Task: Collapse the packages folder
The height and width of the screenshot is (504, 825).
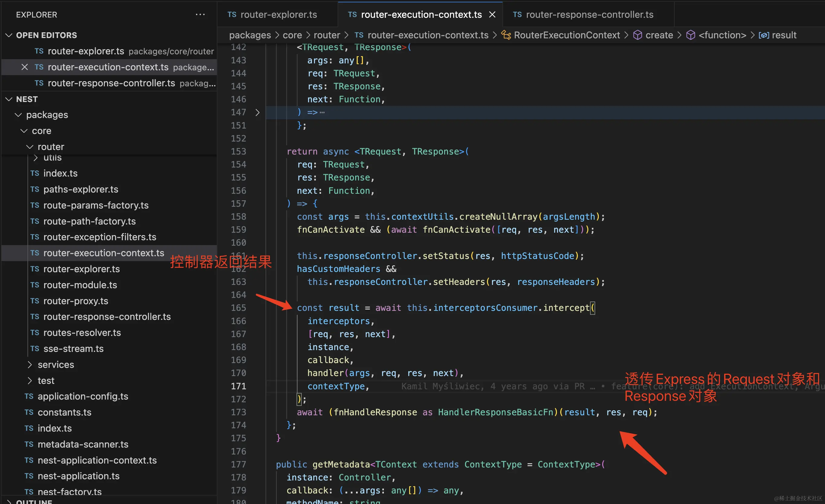Action: pos(18,115)
